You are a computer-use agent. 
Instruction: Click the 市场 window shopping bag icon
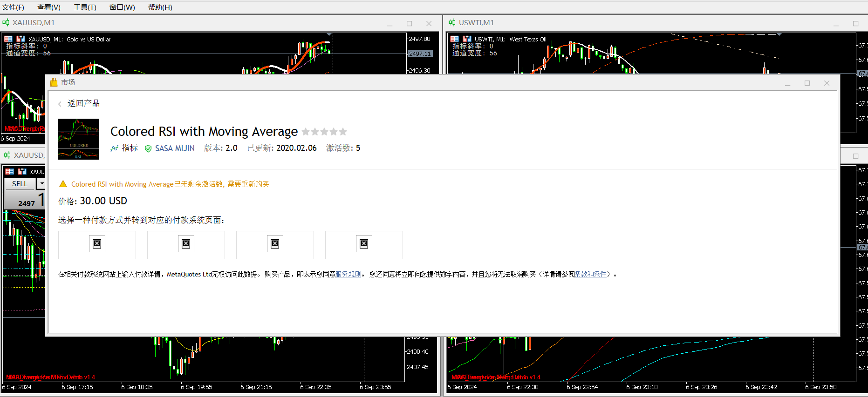click(x=54, y=82)
